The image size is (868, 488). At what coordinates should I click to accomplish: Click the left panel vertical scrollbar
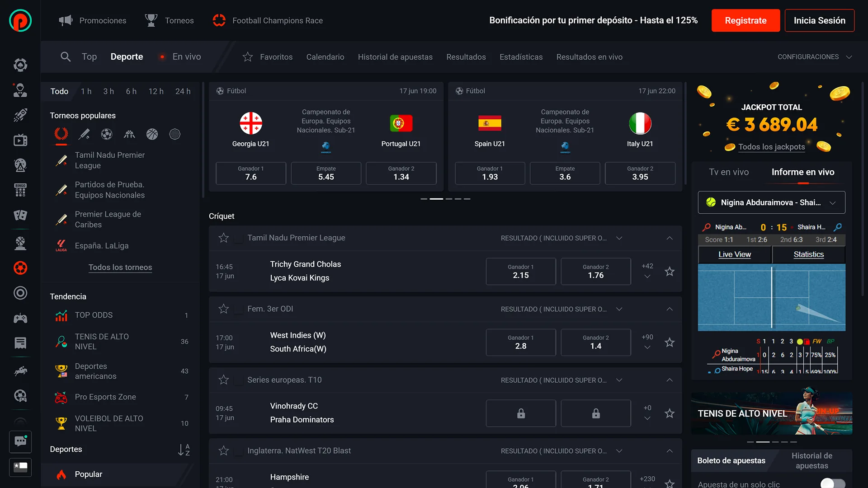[x=203, y=140]
